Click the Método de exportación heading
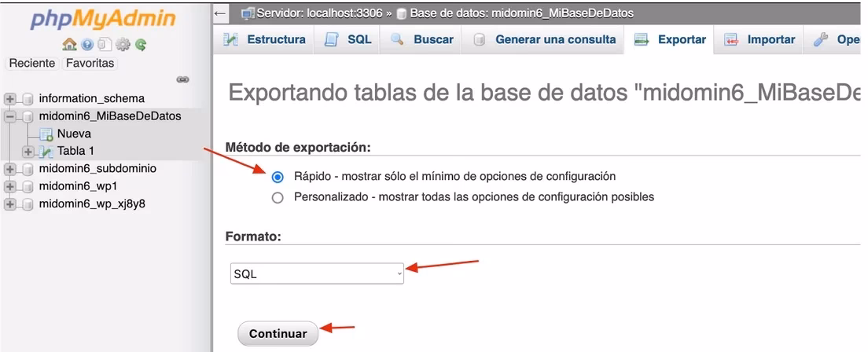868x352 pixels. [298, 148]
